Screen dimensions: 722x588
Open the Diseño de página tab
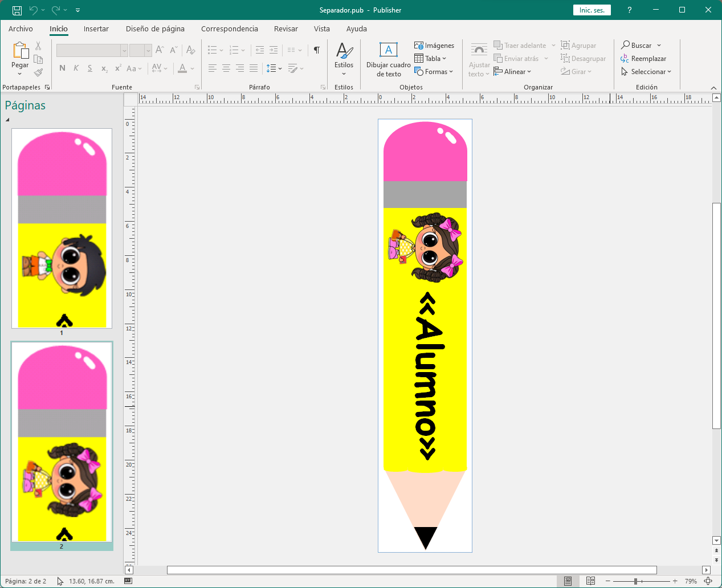click(155, 28)
